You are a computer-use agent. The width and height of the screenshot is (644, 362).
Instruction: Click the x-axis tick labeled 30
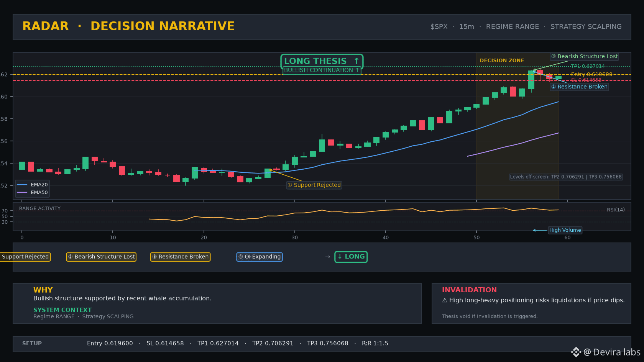click(295, 238)
